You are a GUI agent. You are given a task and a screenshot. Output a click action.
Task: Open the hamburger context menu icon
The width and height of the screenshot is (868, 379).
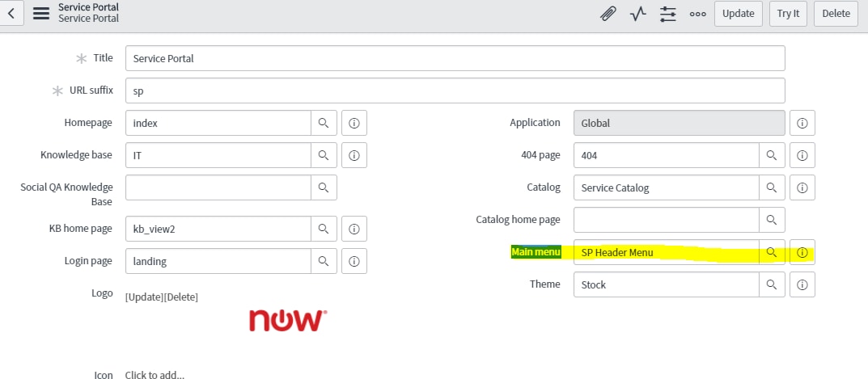(x=41, y=13)
